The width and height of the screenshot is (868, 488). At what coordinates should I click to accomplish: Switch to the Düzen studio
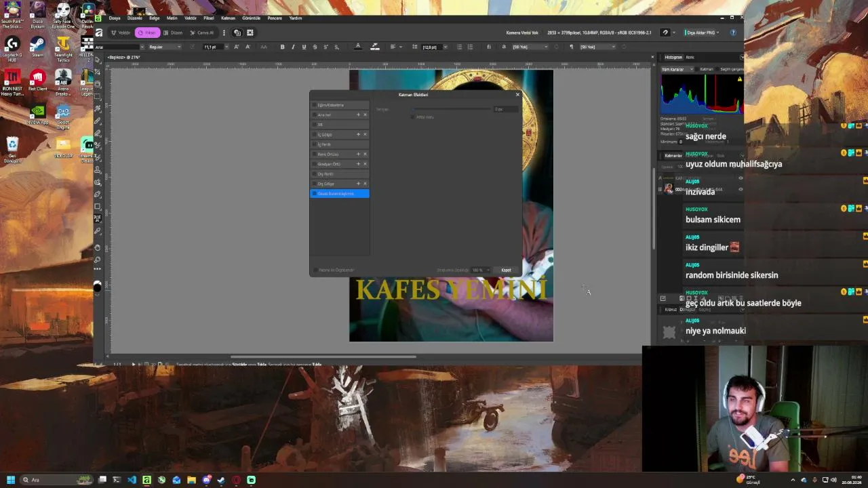click(174, 33)
